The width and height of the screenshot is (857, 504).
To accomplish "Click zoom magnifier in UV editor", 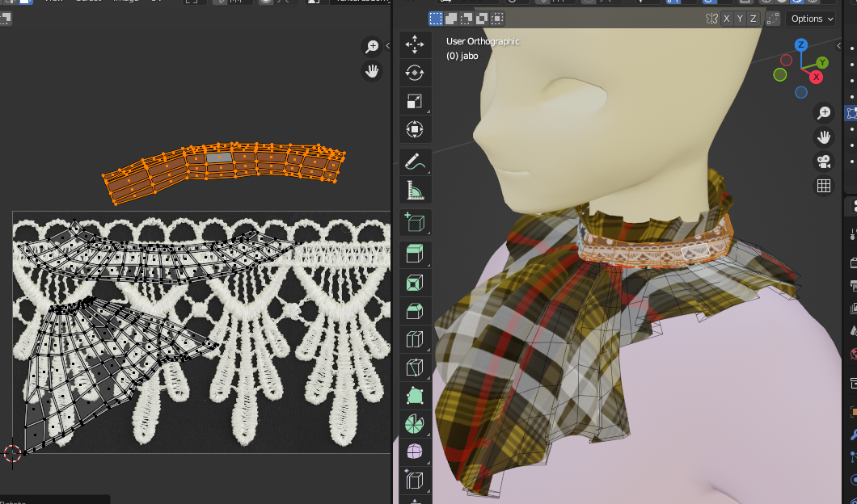I will [x=372, y=46].
